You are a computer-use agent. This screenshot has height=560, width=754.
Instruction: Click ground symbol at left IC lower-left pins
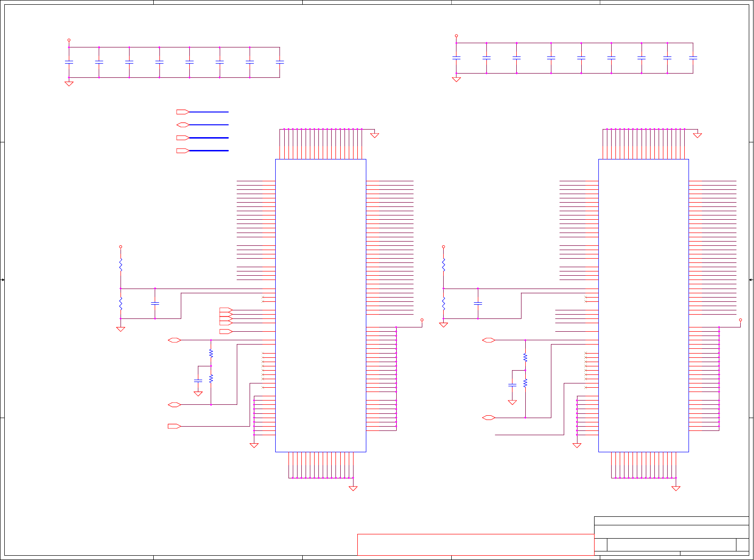pyautogui.click(x=254, y=446)
